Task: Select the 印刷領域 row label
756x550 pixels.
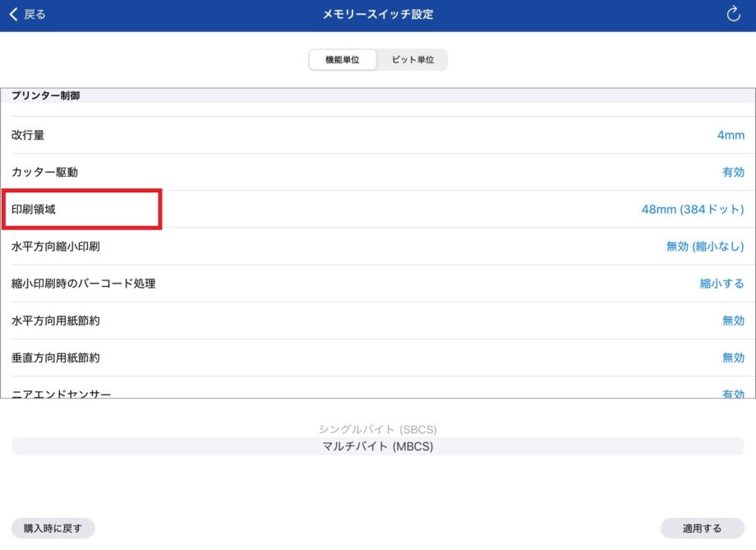Action: [x=34, y=210]
